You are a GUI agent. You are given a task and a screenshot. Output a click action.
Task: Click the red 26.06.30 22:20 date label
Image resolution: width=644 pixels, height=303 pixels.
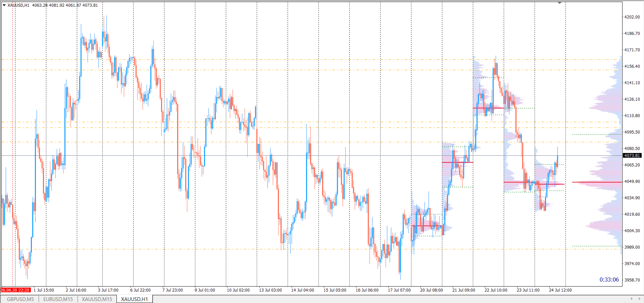pyautogui.click(x=15, y=290)
